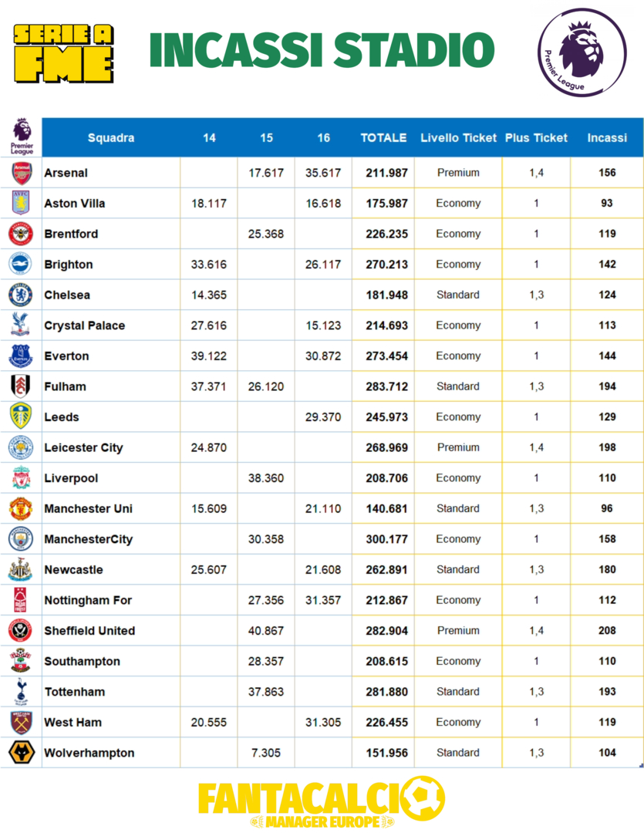Select the Plus Ticket column header

point(536,138)
